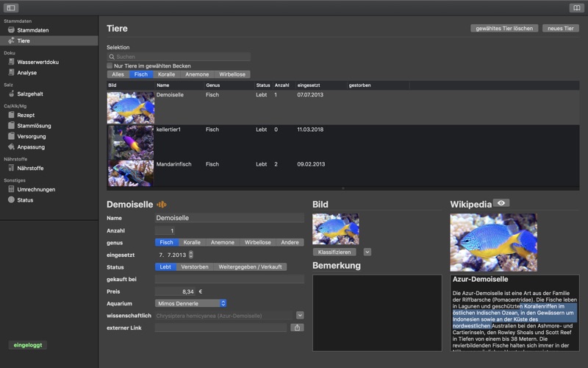Set Status to Verstorben

tap(195, 267)
